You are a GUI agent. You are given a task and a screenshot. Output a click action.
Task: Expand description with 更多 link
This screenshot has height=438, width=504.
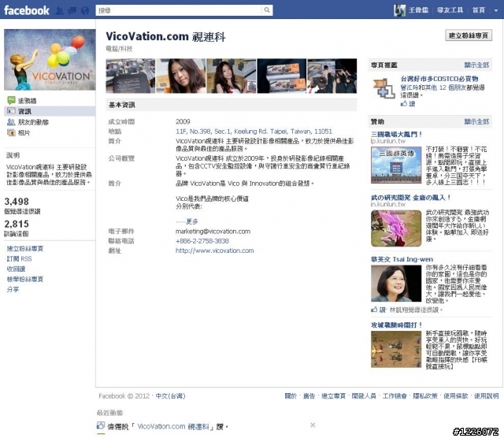point(192,221)
